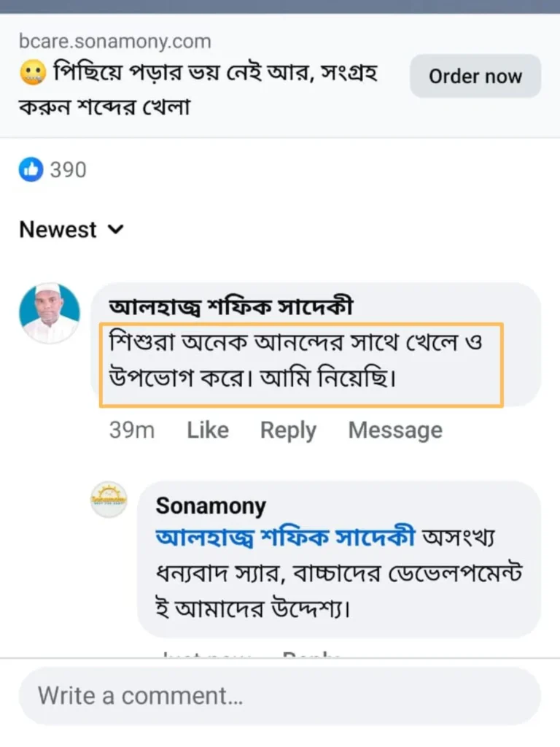Click the Sonamony reply text bubble
560x747 pixels.
pos(339,559)
